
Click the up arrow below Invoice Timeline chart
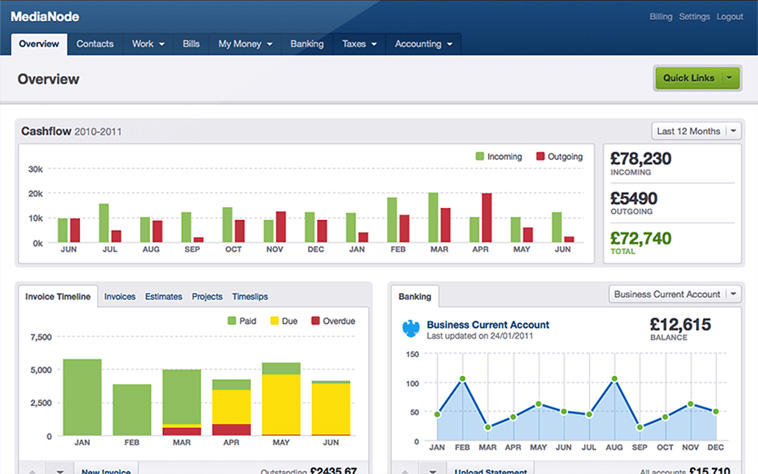pyautogui.click(x=30, y=469)
